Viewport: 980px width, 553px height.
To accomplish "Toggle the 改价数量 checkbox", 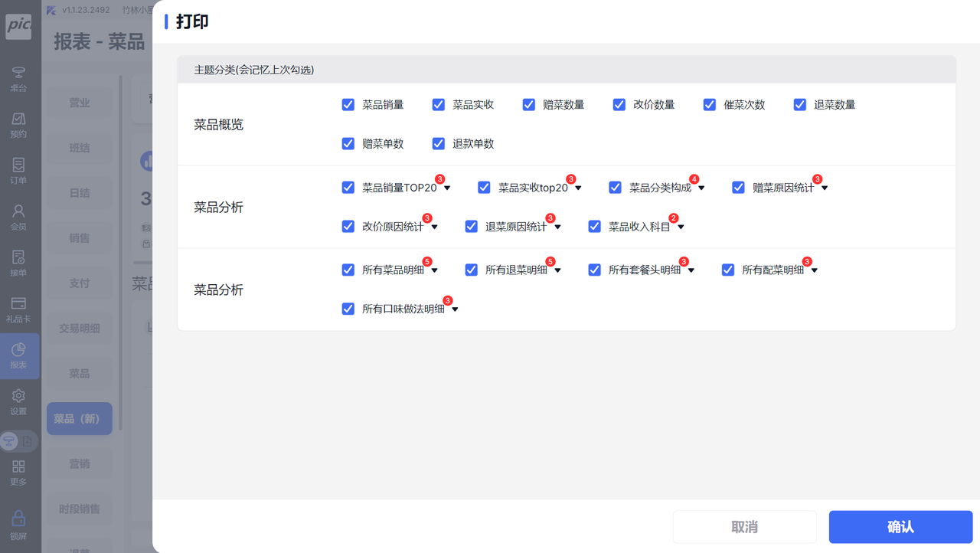I will click(x=619, y=105).
